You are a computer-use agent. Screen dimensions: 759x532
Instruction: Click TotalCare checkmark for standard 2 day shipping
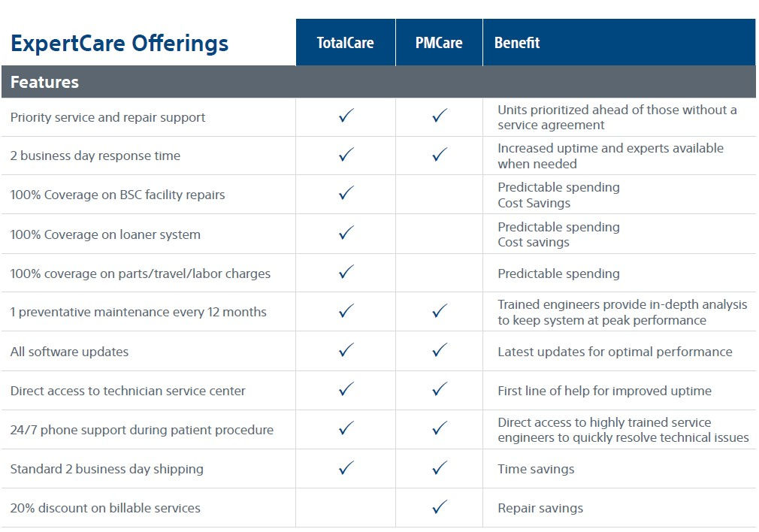[346, 468]
